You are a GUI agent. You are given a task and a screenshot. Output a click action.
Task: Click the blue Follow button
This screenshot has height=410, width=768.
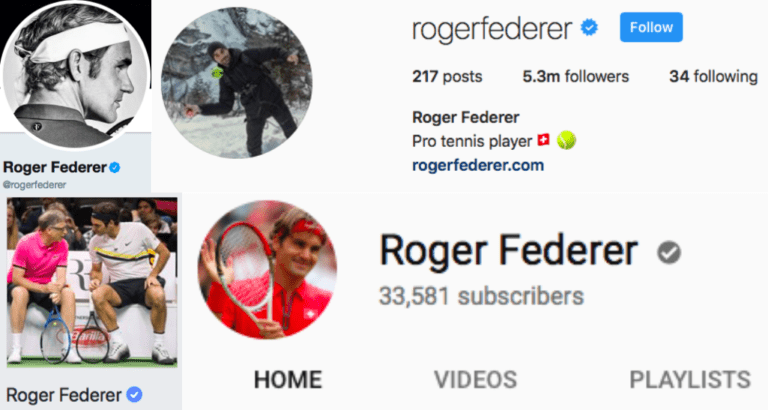(x=651, y=27)
